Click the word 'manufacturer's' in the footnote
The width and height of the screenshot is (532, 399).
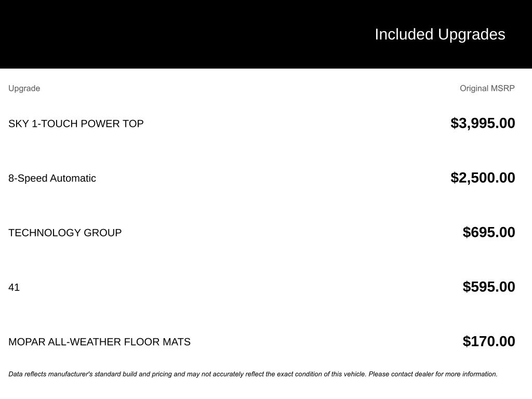70,374
